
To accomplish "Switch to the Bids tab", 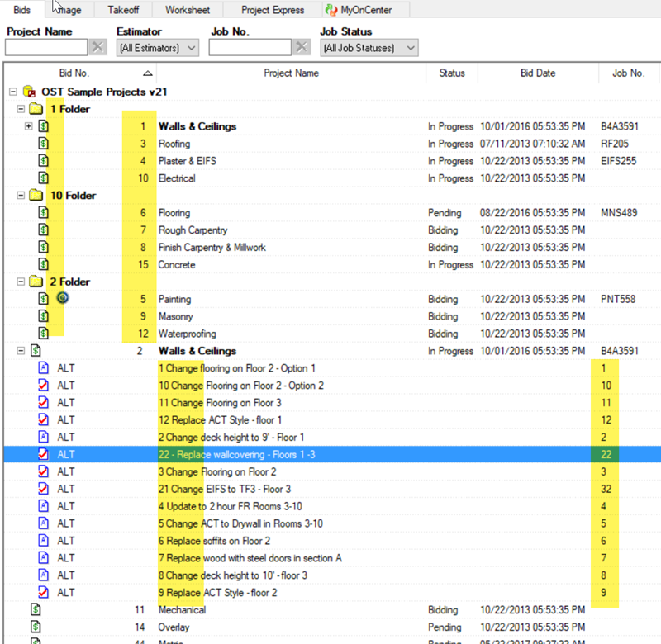I will click(x=22, y=10).
